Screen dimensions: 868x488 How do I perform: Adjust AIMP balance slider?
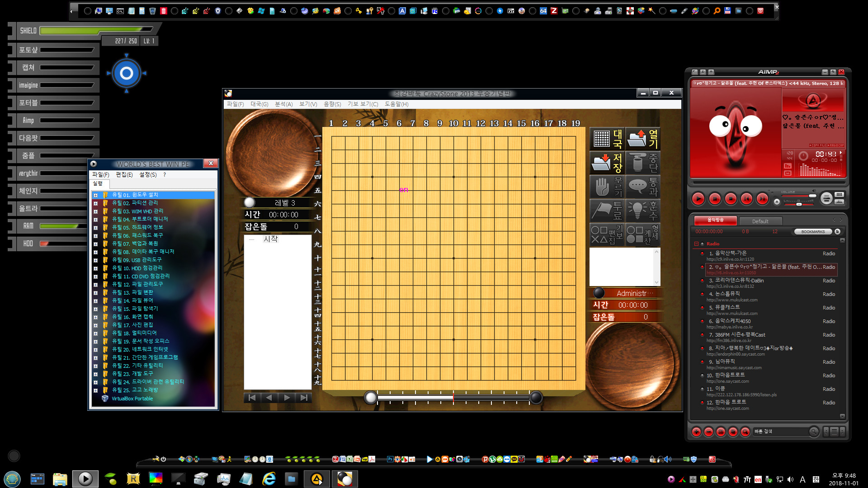point(799,205)
